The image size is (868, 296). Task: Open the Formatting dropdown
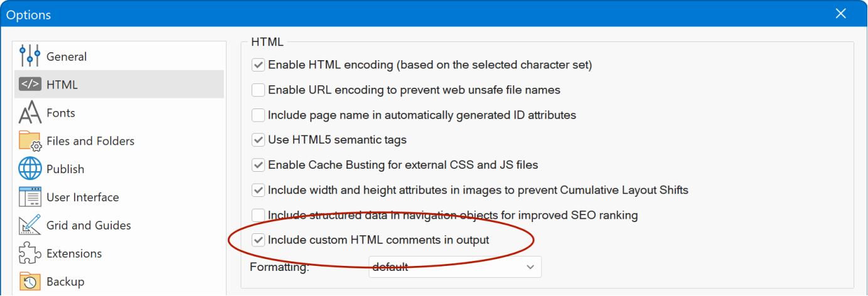(454, 267)
